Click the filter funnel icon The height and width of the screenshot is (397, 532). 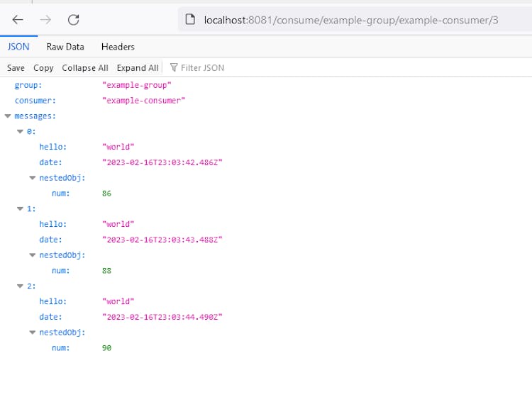pyautogui.click(x=174, y=68)
